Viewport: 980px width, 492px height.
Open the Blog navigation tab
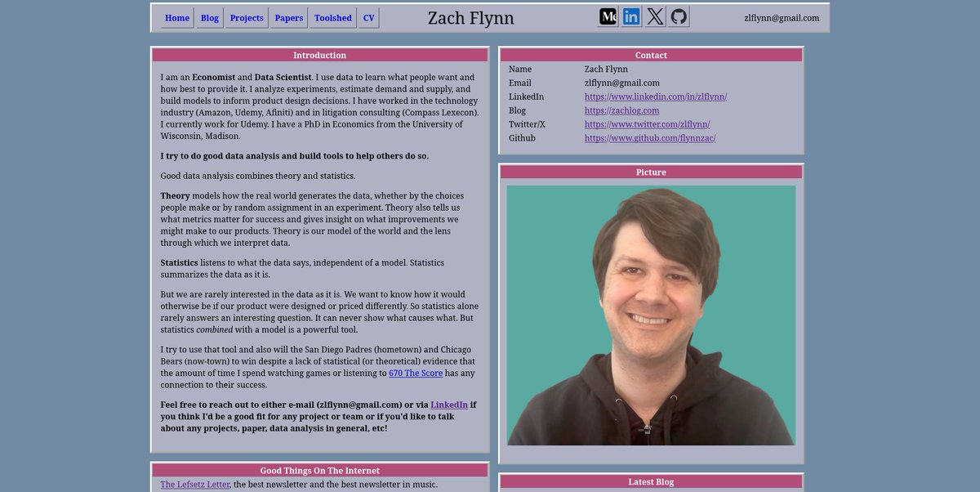[x=209, y=17]
